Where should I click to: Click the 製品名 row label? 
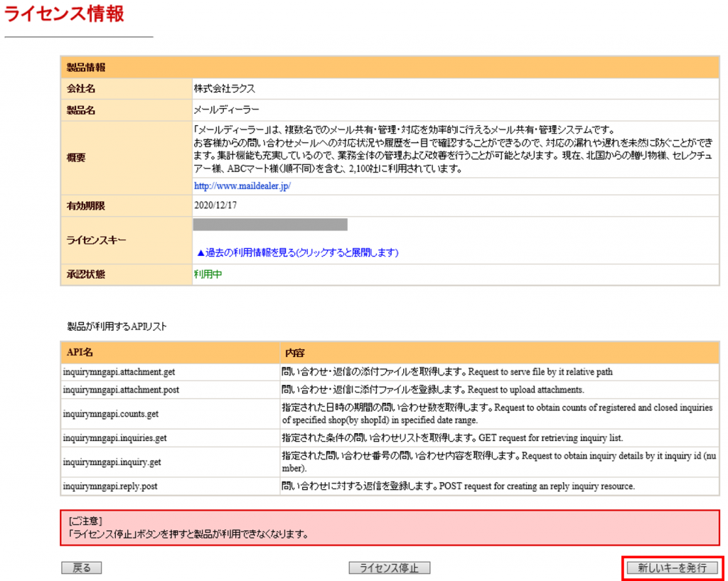(81, 110)
